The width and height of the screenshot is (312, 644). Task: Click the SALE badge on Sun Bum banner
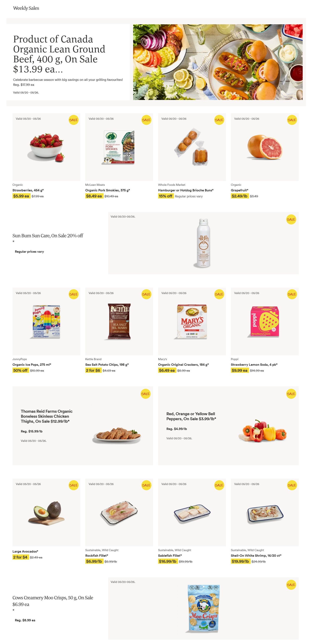[291, 219]
